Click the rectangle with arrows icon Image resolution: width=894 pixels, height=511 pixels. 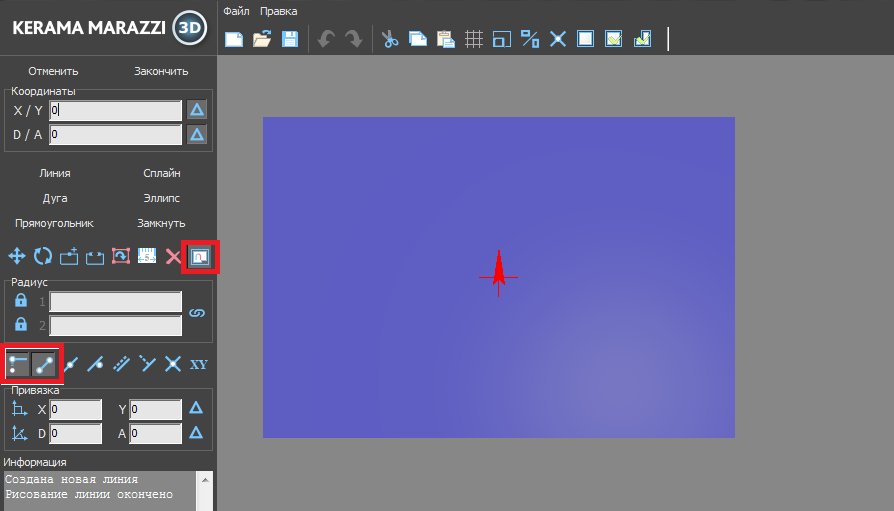[x=95, y=257]
